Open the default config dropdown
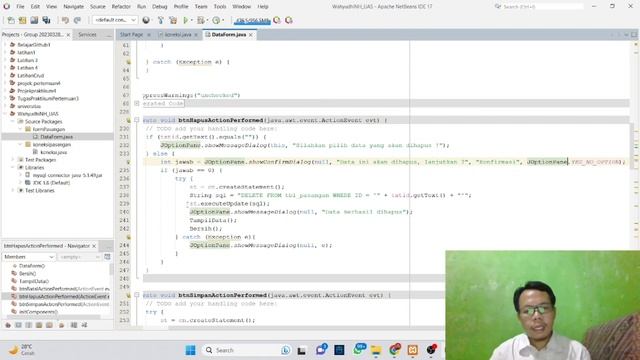 pos(115,20)
